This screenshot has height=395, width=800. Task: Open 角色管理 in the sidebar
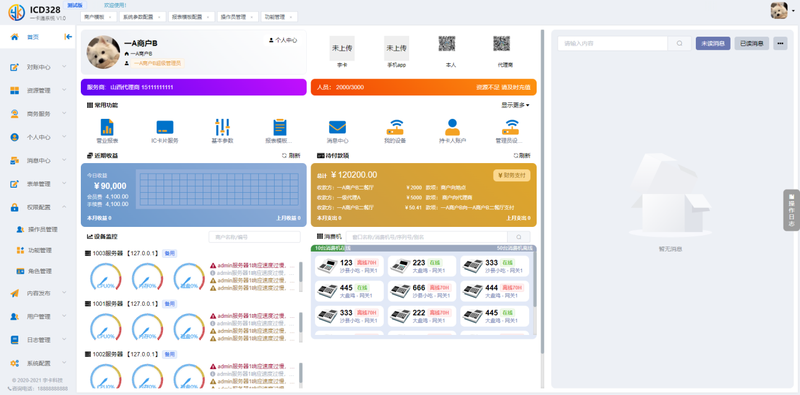[x=40, y=271]
